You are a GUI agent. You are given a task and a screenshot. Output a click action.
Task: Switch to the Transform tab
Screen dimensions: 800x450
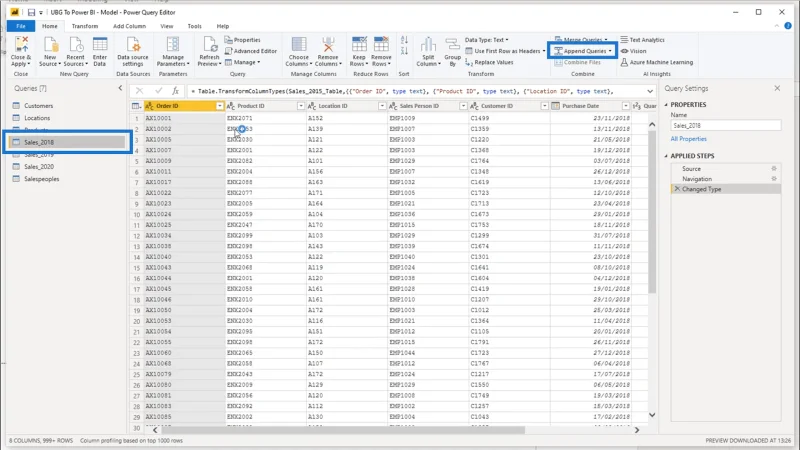click(85, 26)
